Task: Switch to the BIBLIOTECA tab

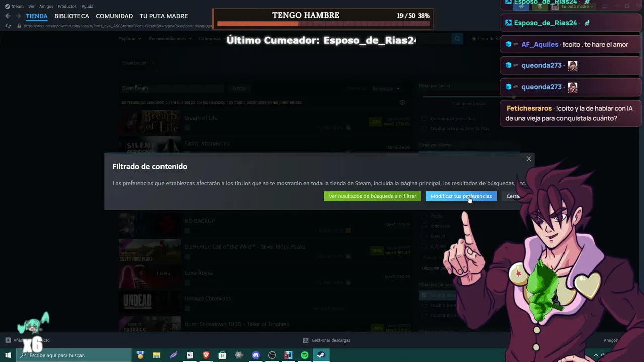Action: (71, 16)
